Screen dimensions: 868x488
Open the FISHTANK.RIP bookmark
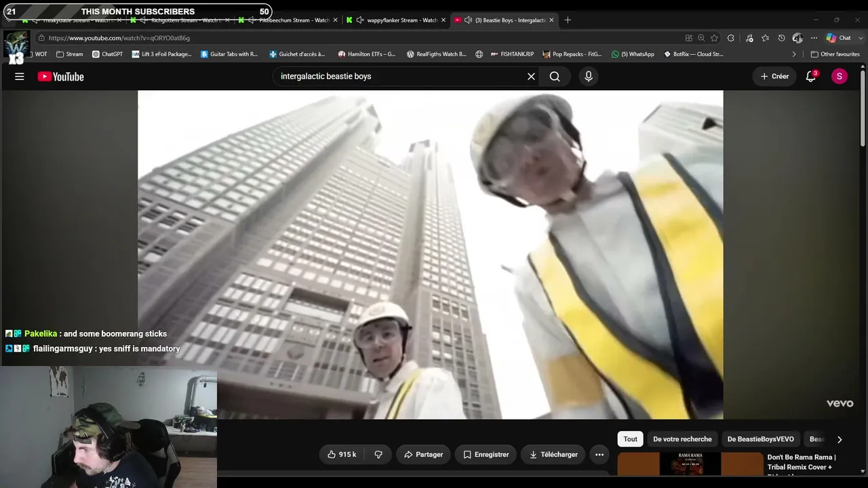point(512,54)
